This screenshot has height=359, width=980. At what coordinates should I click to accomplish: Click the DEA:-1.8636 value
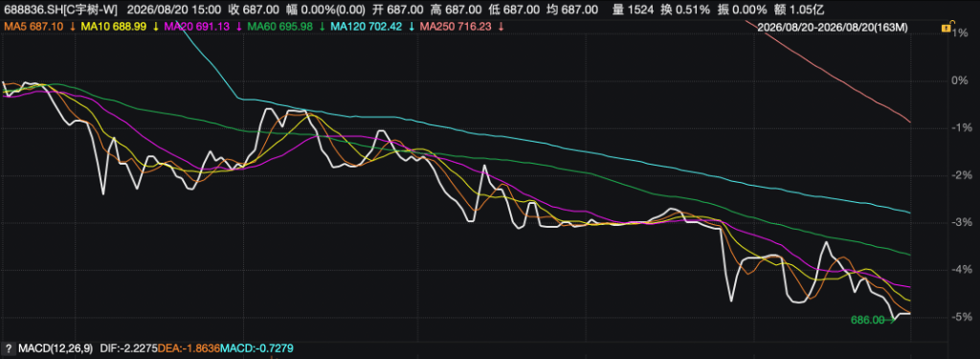189,348
